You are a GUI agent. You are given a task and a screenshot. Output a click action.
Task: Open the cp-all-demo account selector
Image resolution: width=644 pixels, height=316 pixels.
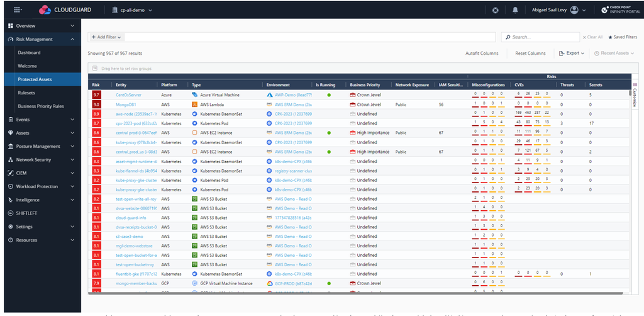131,10
